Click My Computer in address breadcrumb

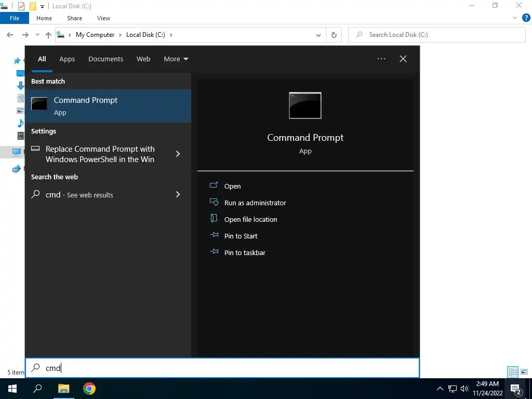pos(95,35)
